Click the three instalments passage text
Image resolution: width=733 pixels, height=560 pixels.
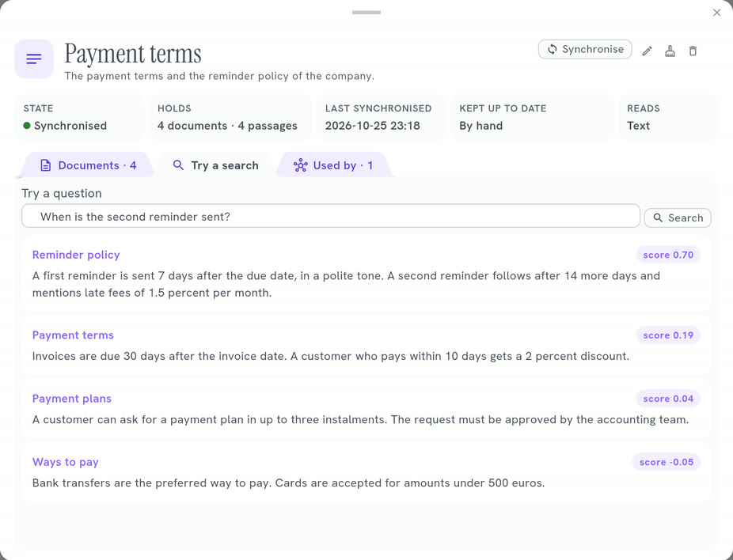point(360,419)
